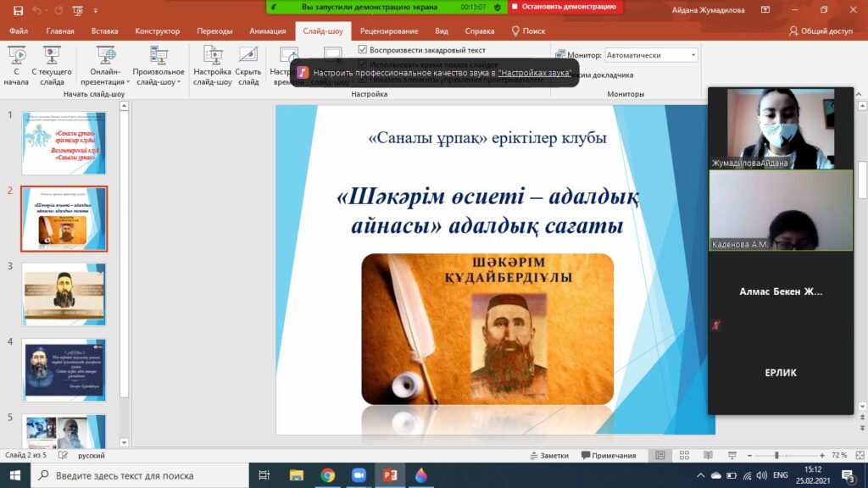This screenshot has width=868, height=488.
Task: Switch to Normal view icon in status bar
Action: pyautogui.click(x=660, y=455)
